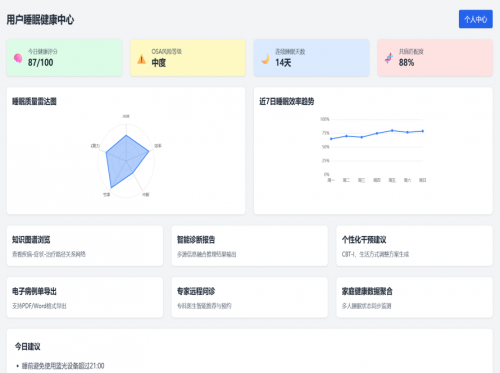Image resolution: width=500 pixels, height=373 pixels.
Task: Select the yellow OSA risk level card
Action: pyautogui.click(x=188, y=58)
